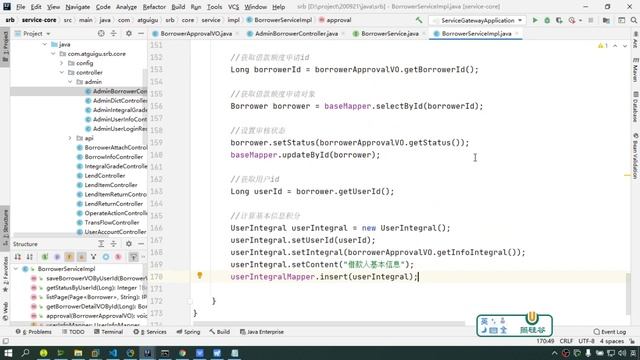
Task: Click the editor vertical scrollbar
Action: click(x=627, y=294)
